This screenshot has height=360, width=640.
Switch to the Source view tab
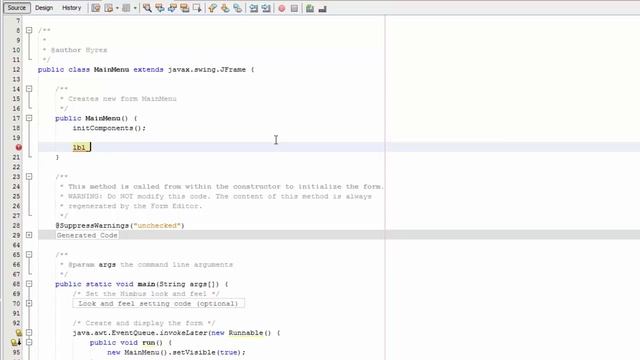click(x=16, y=8)
